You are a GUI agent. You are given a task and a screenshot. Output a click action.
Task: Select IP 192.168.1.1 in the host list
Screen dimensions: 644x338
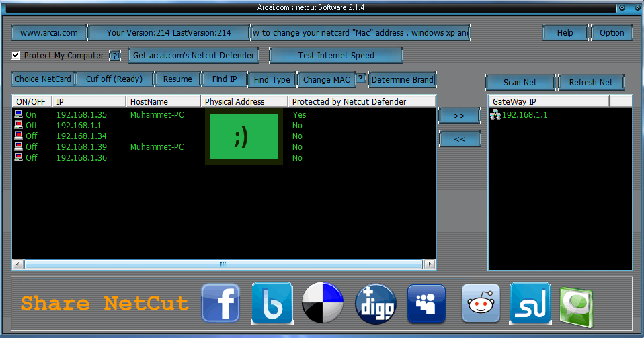point(79,125)
